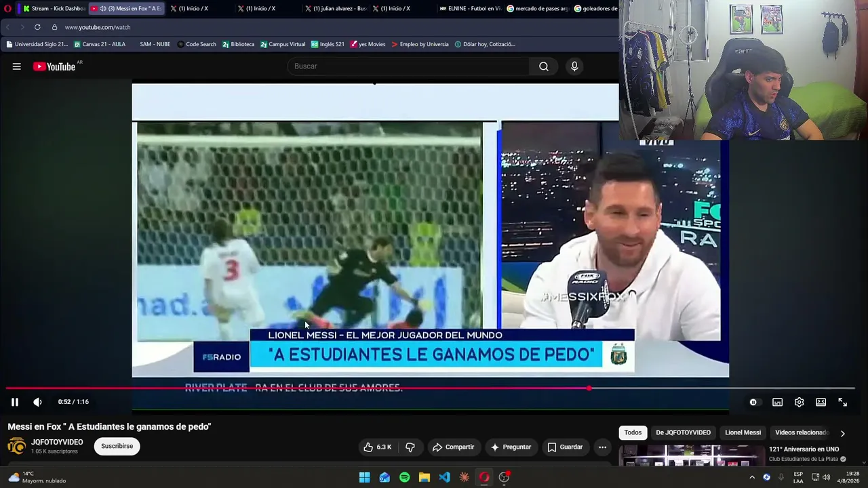The image size is (868, 488).
Task: Switch to the julian alvarez search tab
Action: pos(336,9)
